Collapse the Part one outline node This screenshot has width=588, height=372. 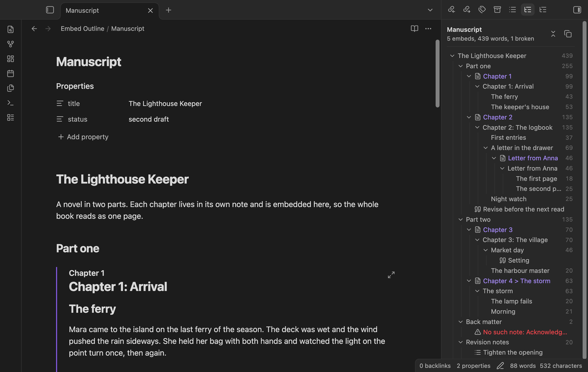461,66
